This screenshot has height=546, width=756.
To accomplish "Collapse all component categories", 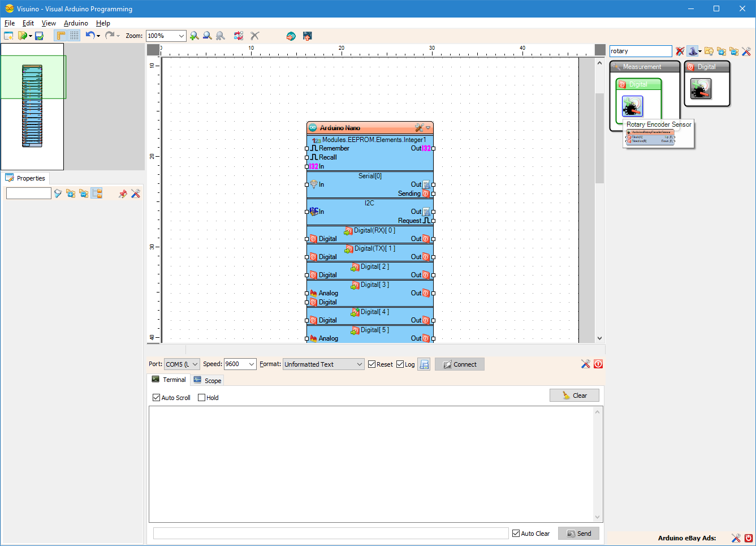I will coord(733,51).
